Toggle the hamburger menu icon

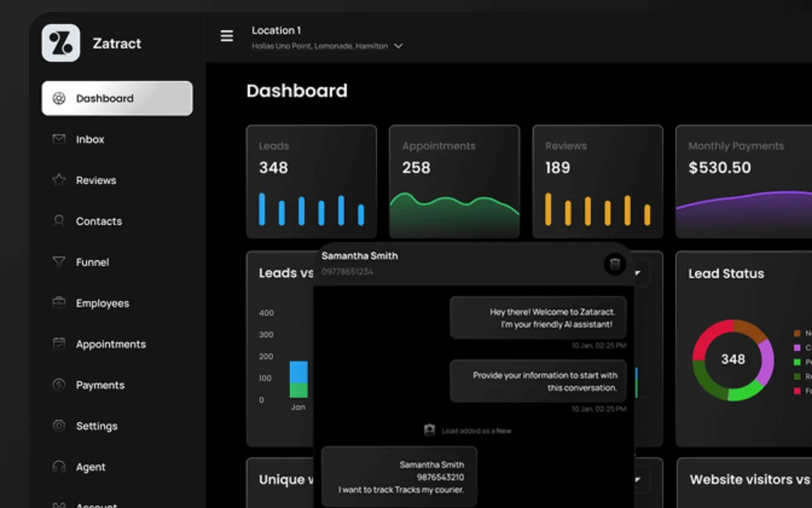[x=227, y=36]
